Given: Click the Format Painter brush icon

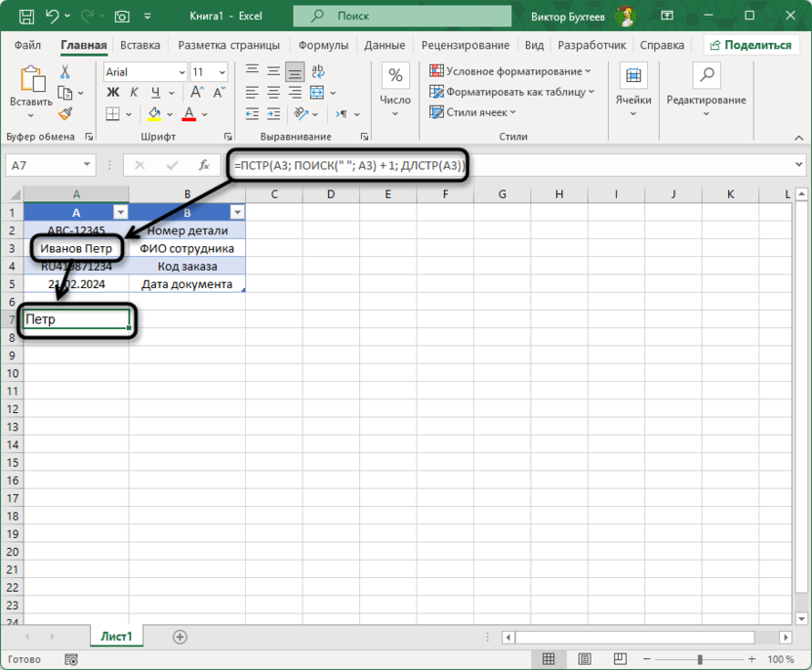Looking at the screenshot, I should 65,114.
